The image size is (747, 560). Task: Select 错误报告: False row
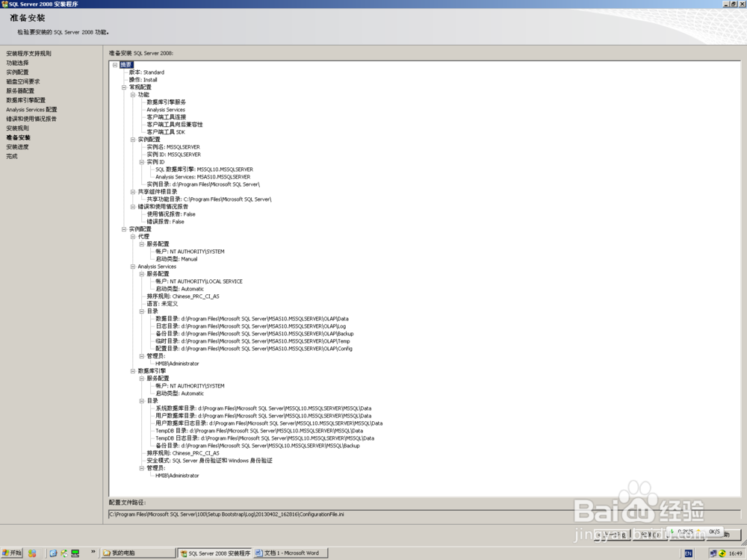(165, 222)
